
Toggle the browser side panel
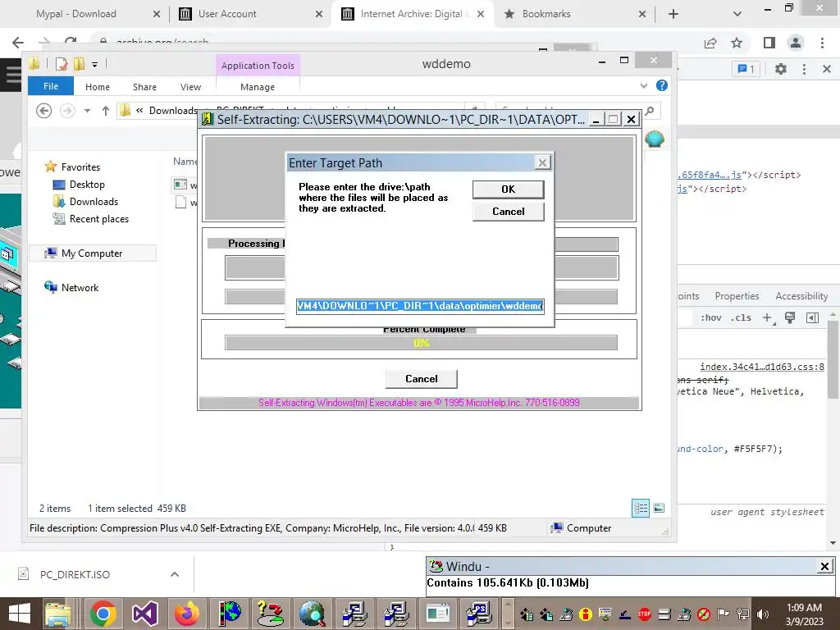(769, 43)
